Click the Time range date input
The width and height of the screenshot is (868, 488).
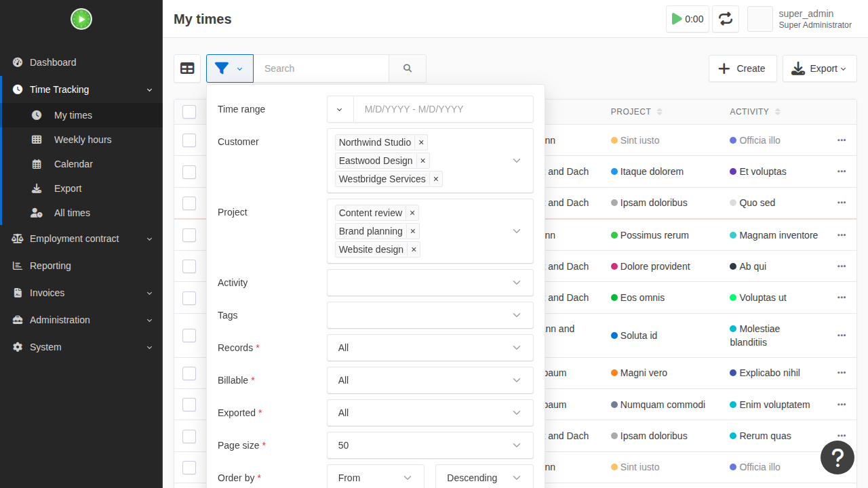click(x=443, y=109)
